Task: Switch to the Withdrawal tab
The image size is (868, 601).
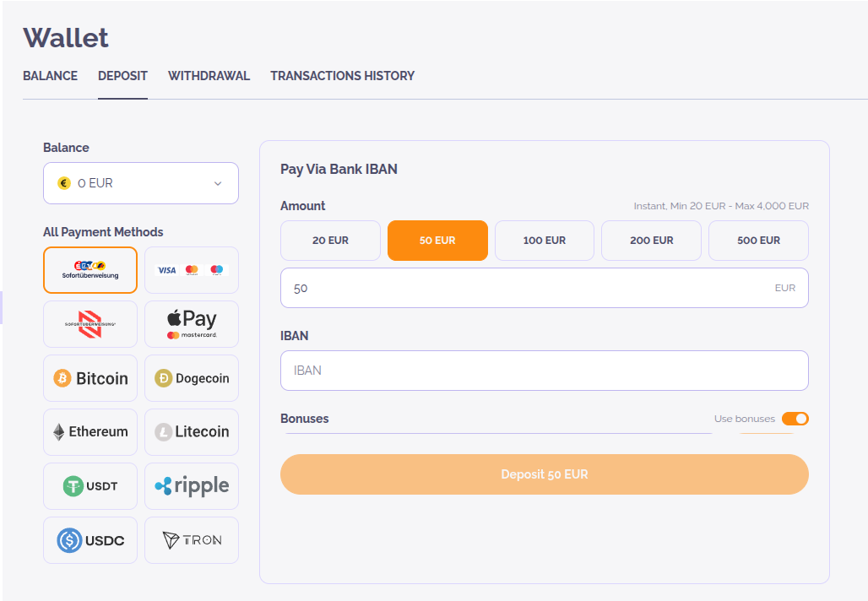Action: point(209,76)
